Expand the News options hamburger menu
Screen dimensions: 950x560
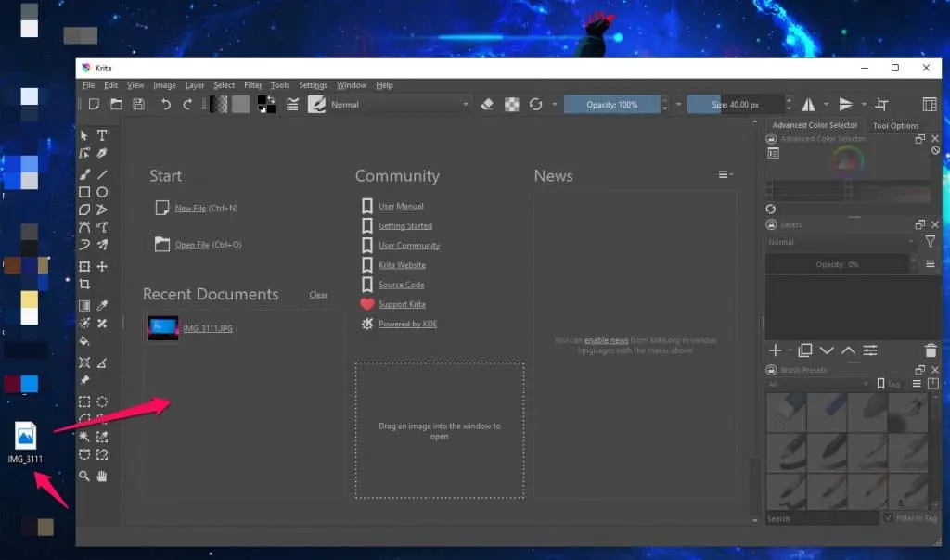coord(725,175)
